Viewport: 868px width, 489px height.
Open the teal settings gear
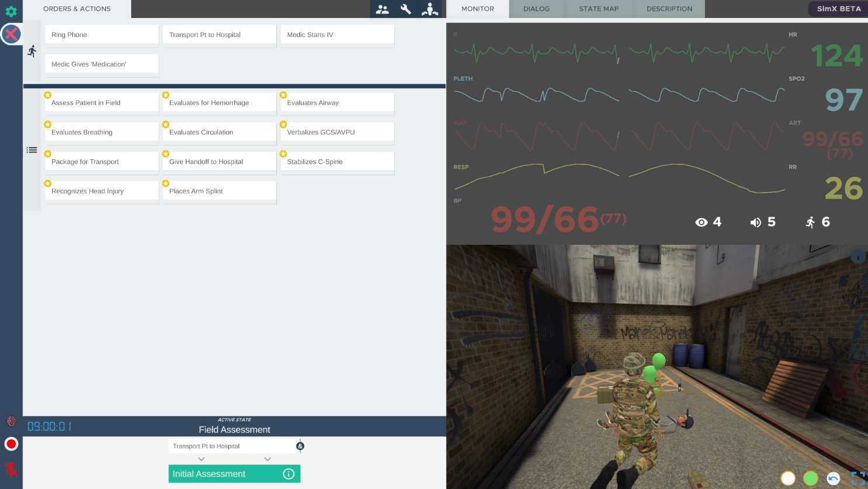pos(11,11)
